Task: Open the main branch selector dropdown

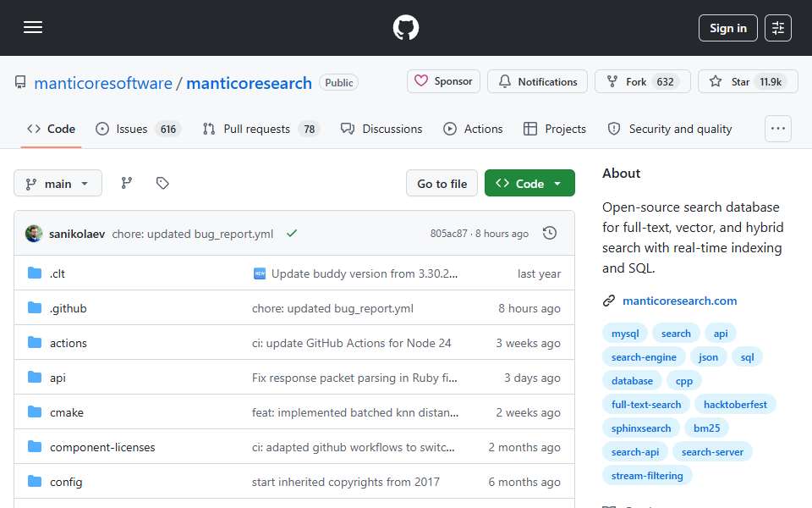Action: [58, 184]
